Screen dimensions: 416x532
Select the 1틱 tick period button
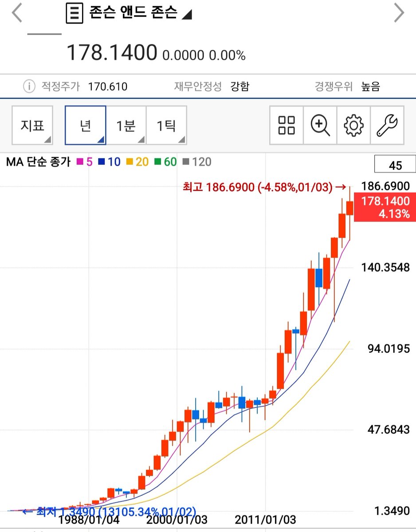pos(166,125)
